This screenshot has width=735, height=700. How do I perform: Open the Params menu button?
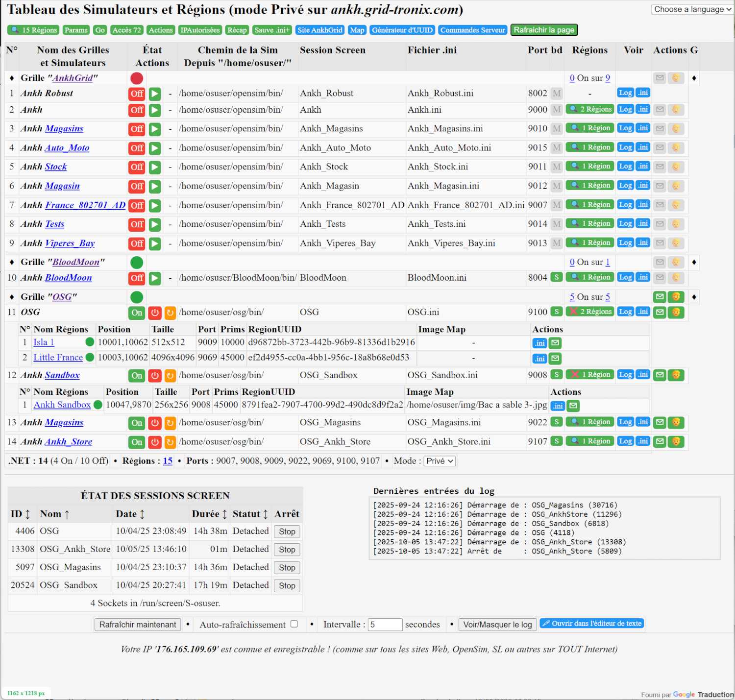(x=76, y=30)
